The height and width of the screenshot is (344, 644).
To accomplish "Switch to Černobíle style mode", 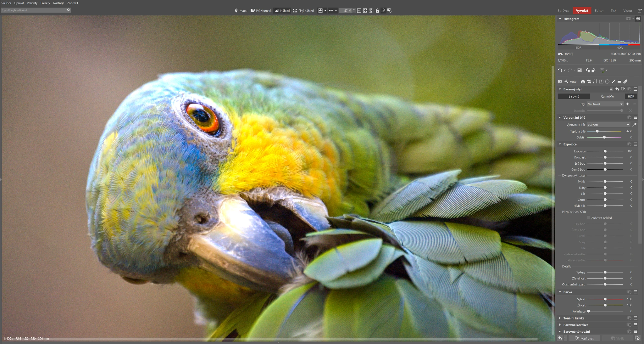I will point(607,97).
